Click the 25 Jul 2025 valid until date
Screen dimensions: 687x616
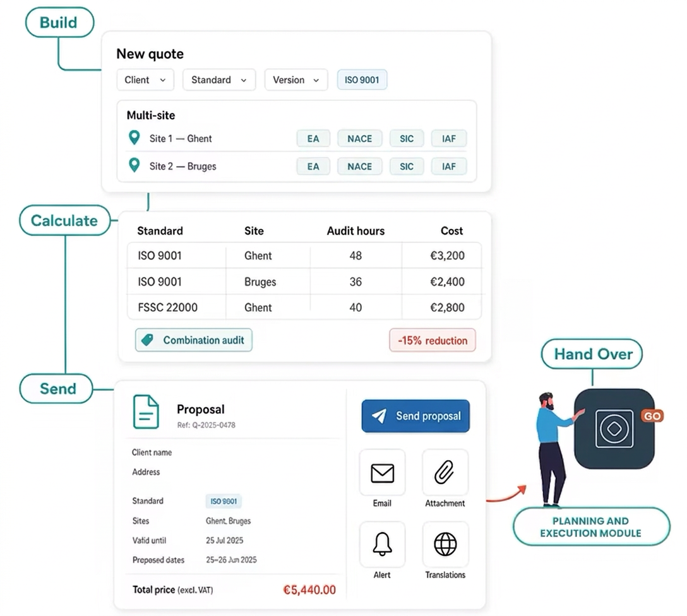tap(224, 540)
